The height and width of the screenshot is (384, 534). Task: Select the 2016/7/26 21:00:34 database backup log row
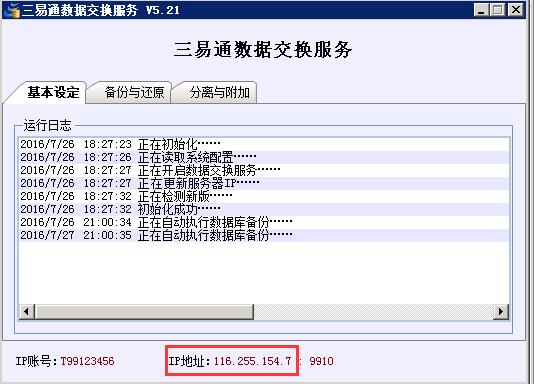[x=264, y=222]
